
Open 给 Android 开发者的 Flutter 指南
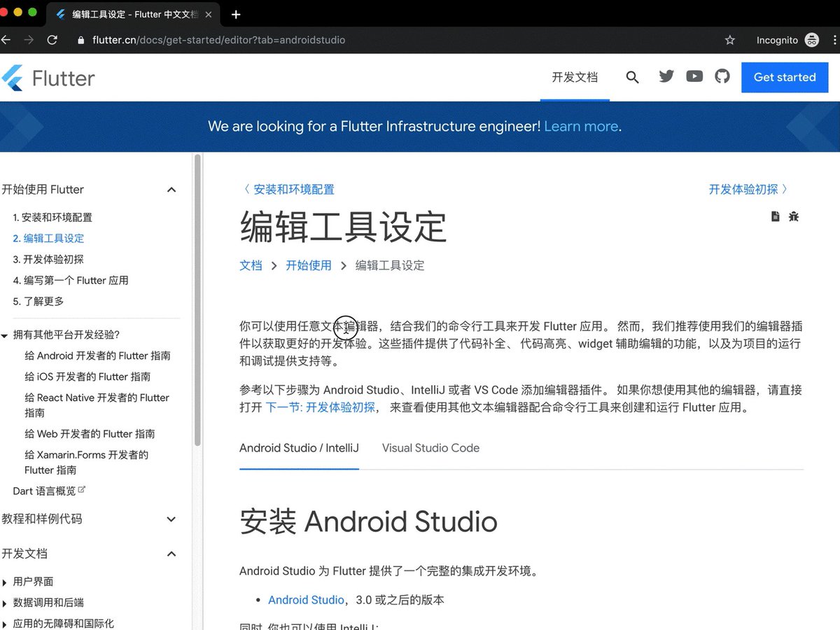click(x=97, y=356)
